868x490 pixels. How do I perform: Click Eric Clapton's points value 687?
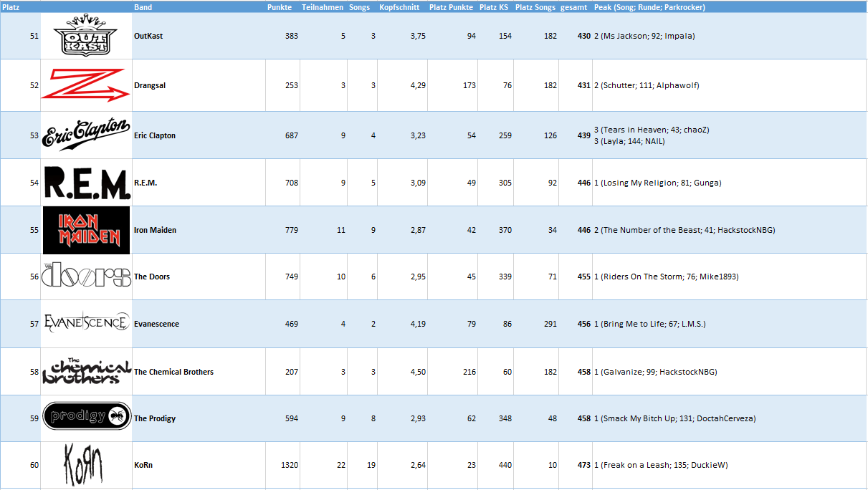pyautogui.click(x=291, y=135)
